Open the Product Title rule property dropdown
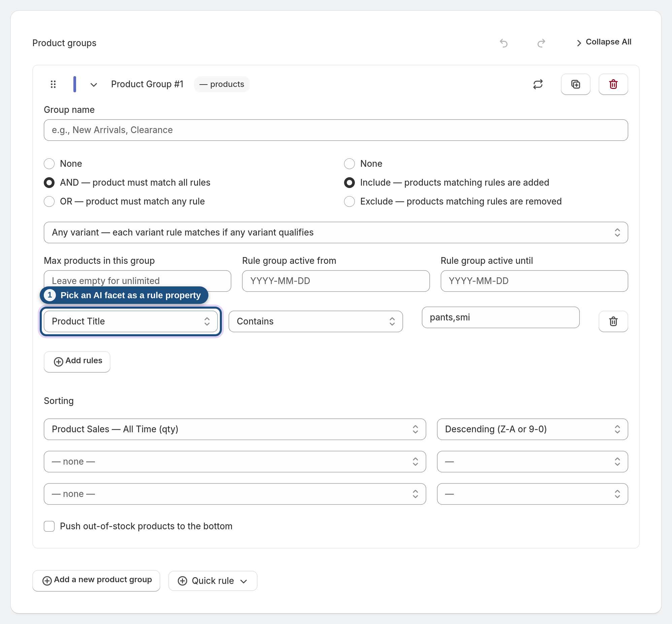 tap(131, 321)
